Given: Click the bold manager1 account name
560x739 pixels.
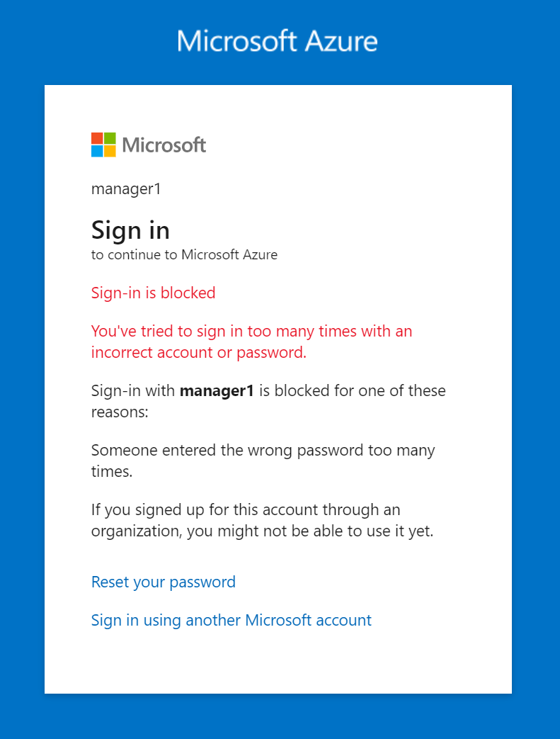Looking at the screenshot, I should tap(217, 390).
